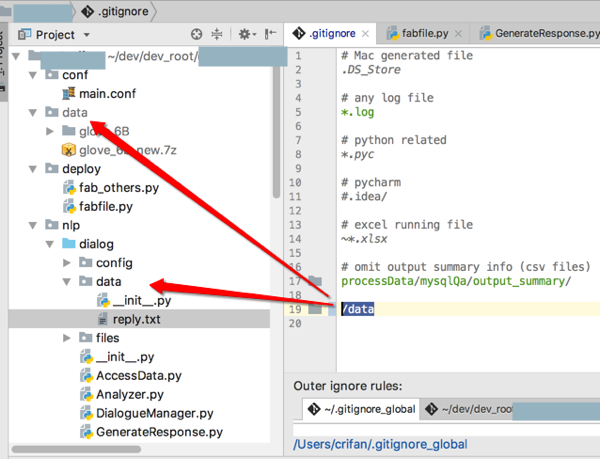Select reply.txt in the tree
600x459 pixels.
pyautogui.click(x=139, y=319)
